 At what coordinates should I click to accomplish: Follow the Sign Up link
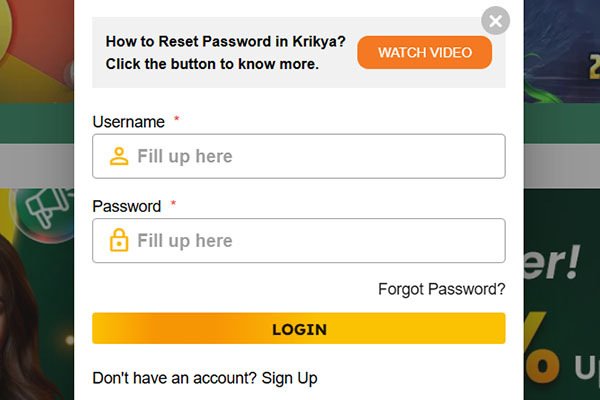click(x=289, y=378)
